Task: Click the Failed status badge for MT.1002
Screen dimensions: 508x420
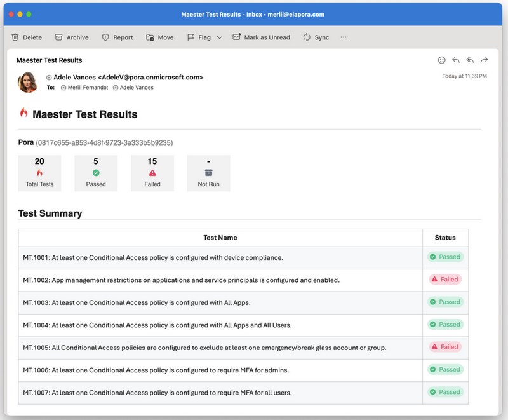Action: [x=444, y=280]
